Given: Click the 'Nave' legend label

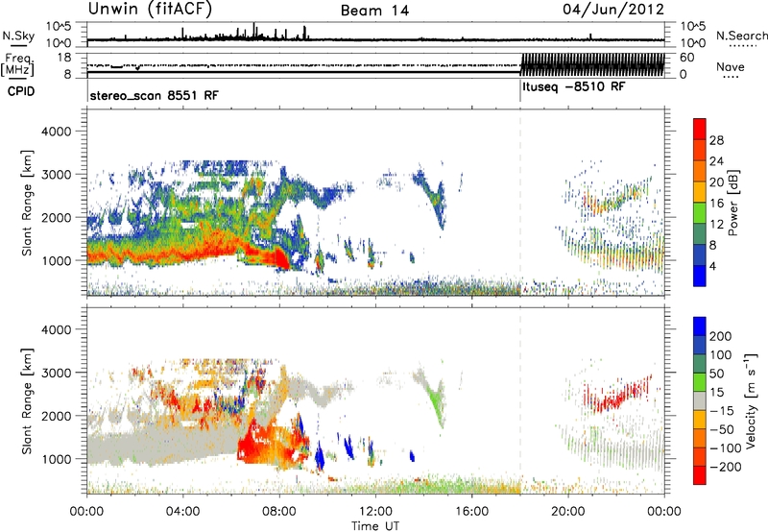Looking at the screenshot, I should click(731, 67).
